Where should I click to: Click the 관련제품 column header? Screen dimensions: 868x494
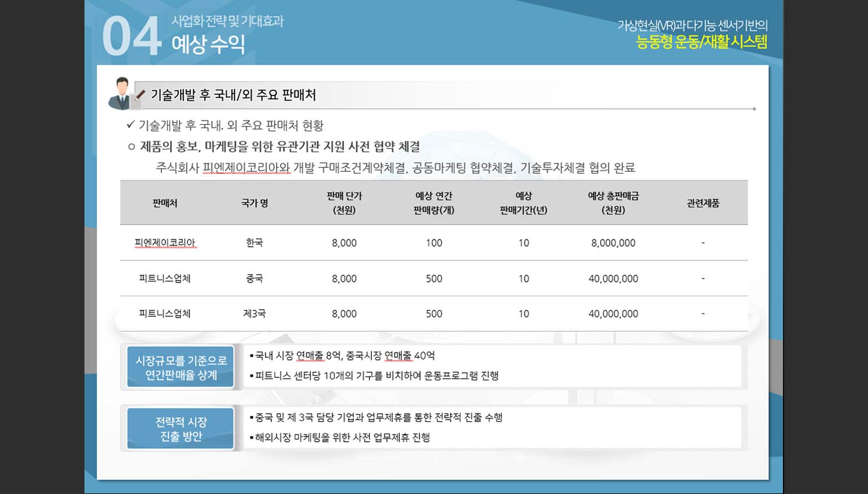click(703, 203)
